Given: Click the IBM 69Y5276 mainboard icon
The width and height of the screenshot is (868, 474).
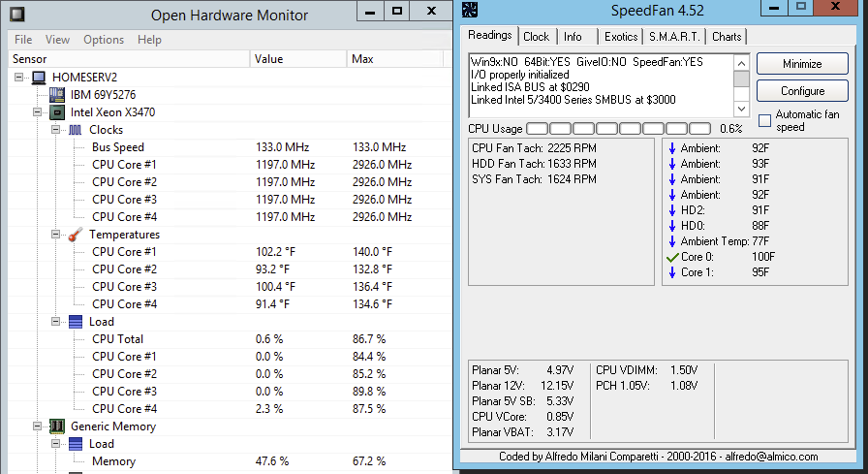Looking at the screenshot, I should [x=57, y=95].
